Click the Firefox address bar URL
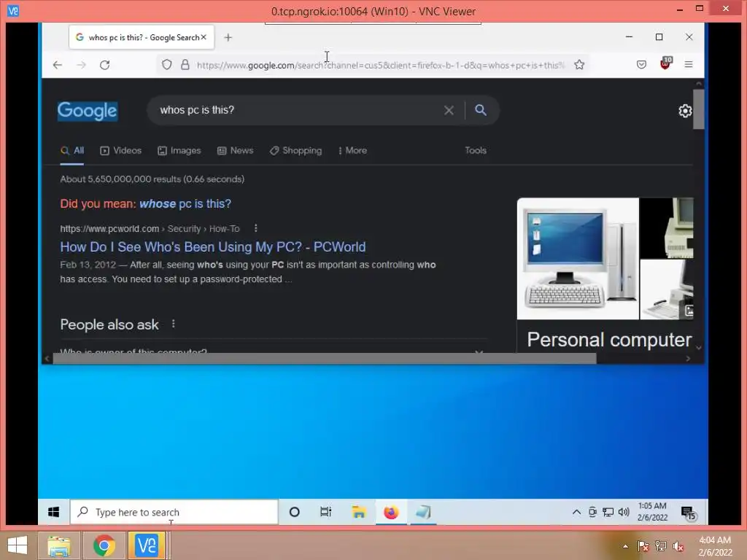Screen dimensions: 747x560 380,65
